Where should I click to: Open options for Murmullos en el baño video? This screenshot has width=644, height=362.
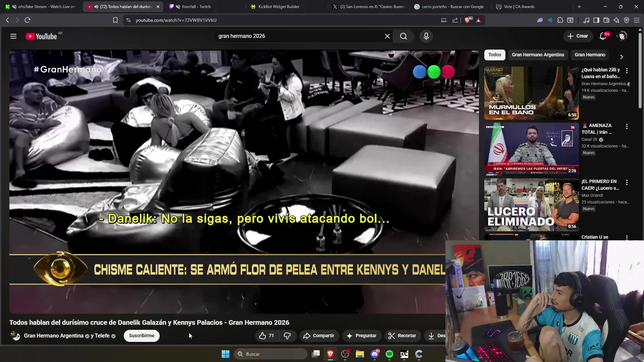click(x=626, y=71)
